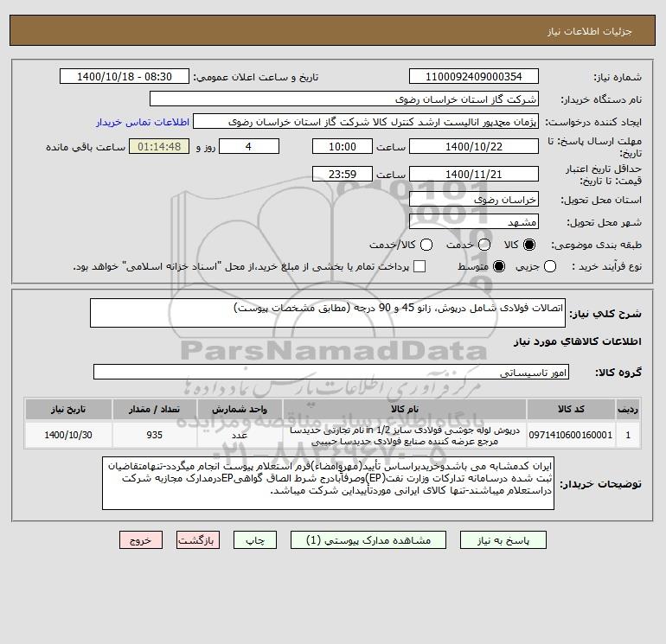Click the بازگشت back button

pos(198,540)
